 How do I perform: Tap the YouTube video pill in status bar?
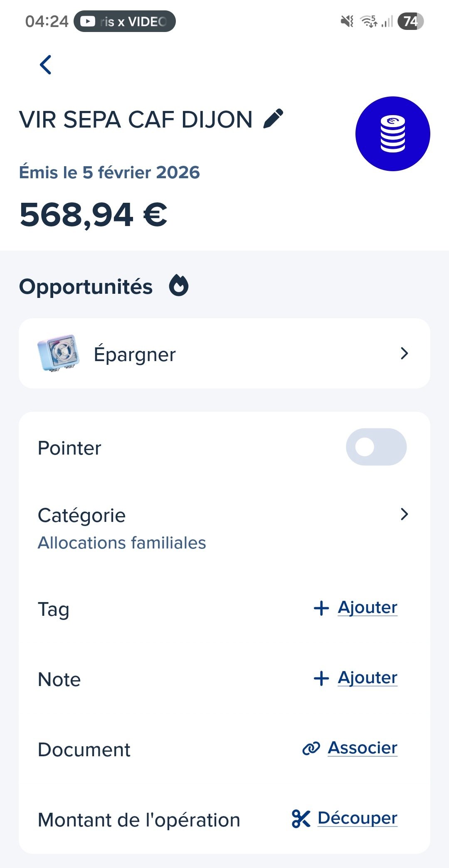[125, 21]
